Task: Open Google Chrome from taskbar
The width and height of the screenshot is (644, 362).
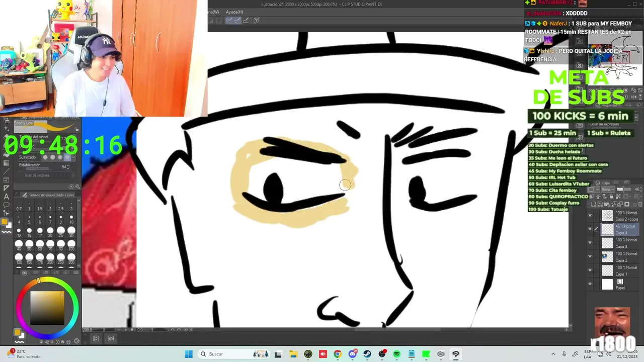Action: click(x=338, y=354)
